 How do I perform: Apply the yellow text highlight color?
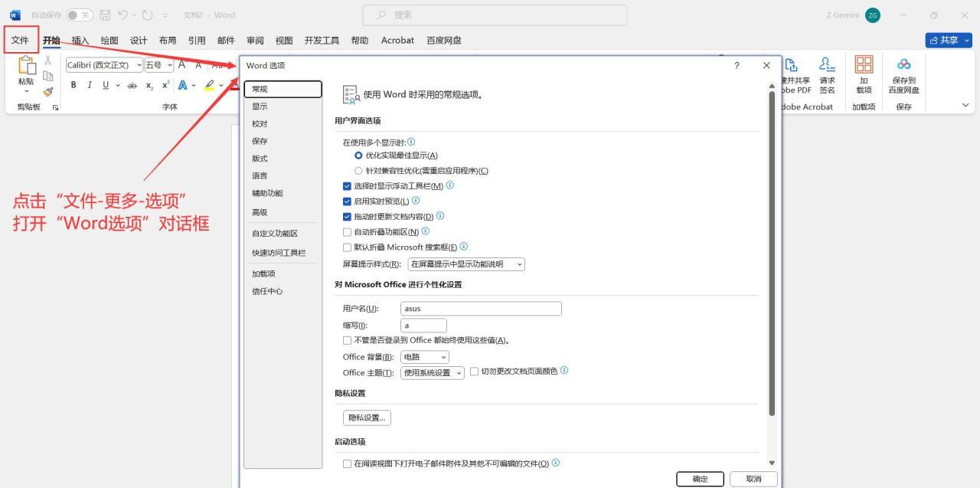click(209, 85)
